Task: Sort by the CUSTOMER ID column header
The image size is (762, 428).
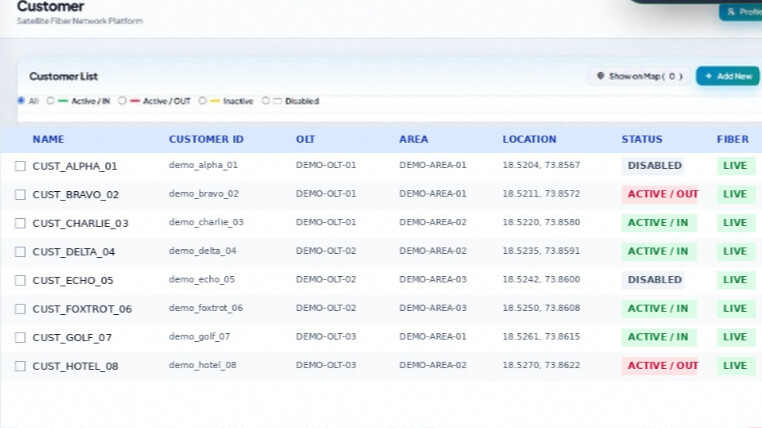Action: click(206, 139)
